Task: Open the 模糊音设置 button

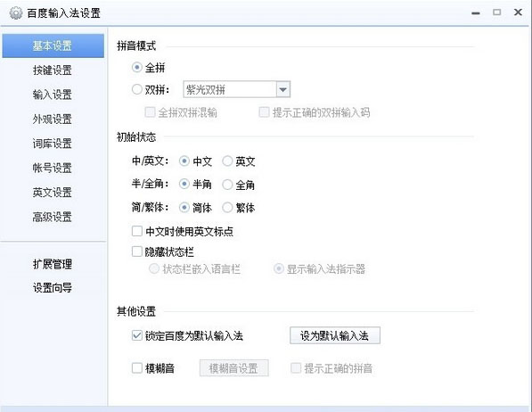Action: click(234, 368)
